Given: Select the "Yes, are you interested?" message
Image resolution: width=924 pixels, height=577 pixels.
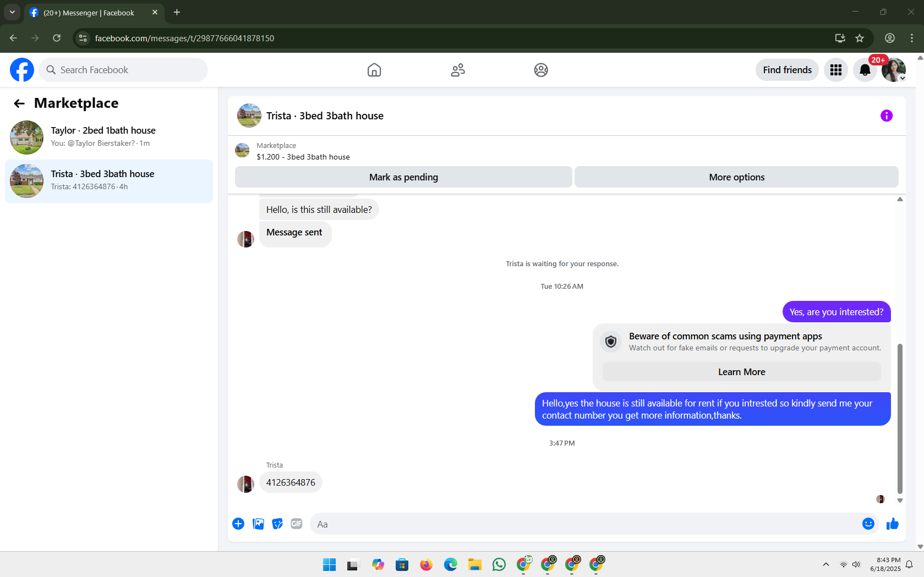Looking at the screenshot, I should point(836,312).
